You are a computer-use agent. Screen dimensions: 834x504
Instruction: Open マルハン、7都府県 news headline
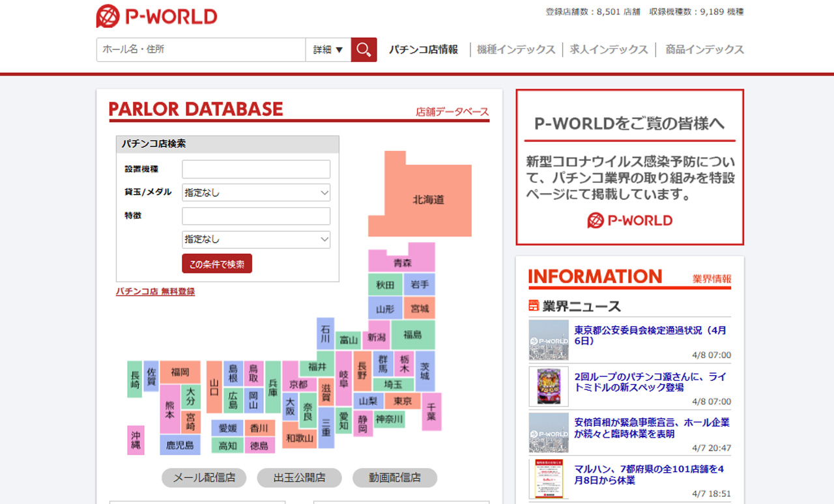click(649, 475)
